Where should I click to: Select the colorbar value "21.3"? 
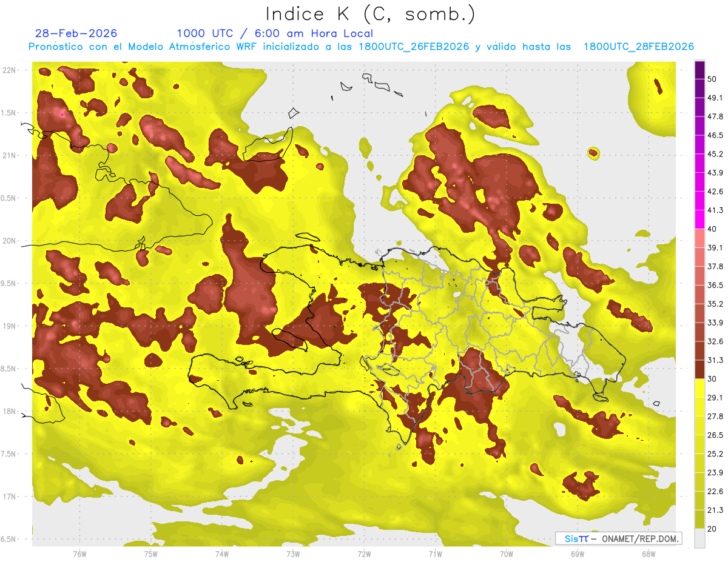715,510
